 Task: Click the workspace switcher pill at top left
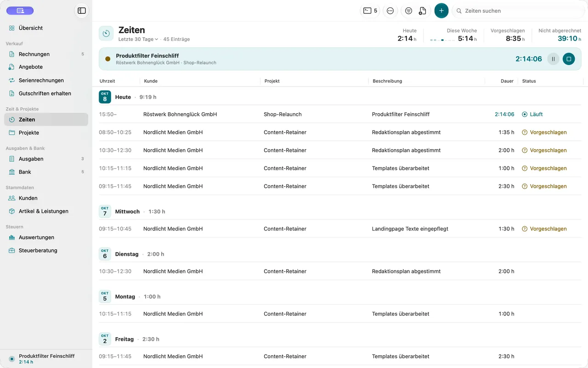(x=20, y=11)
